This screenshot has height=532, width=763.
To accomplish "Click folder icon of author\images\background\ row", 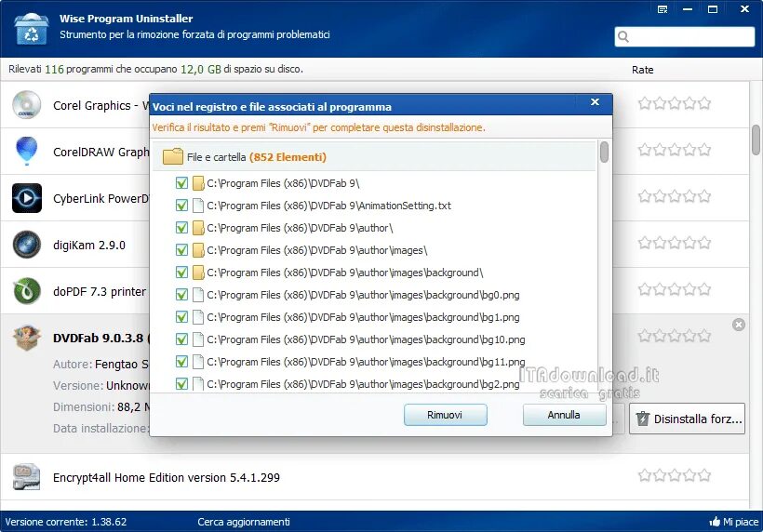I will click(198, 273).
